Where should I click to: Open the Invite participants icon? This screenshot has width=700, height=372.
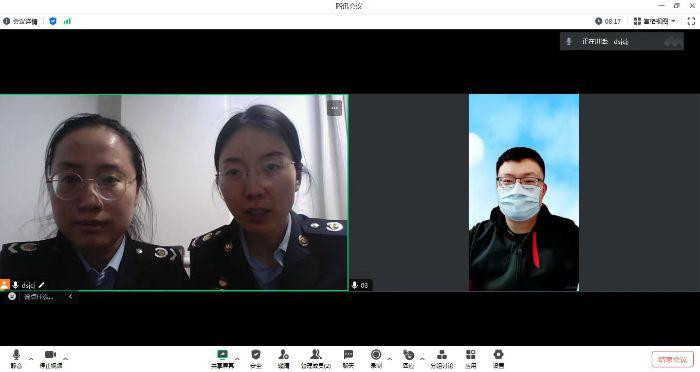coord(283,359)
